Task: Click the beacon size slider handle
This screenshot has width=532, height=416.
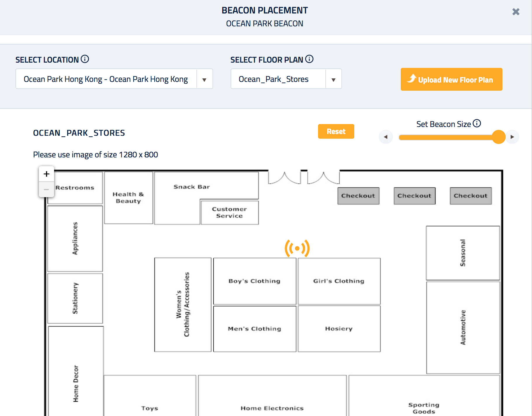Action: tap(499, 137)
